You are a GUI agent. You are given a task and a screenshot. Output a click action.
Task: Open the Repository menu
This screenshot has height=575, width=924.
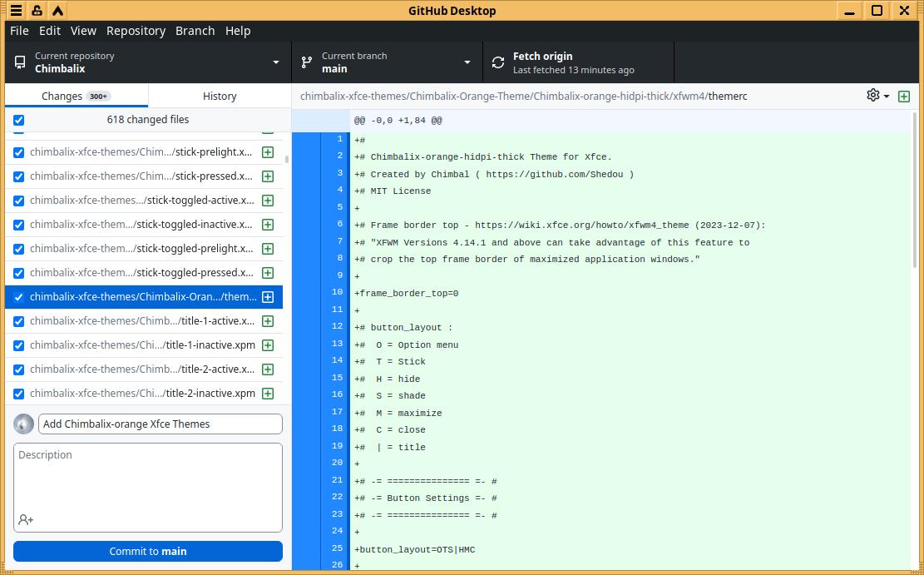click(136, 31)
